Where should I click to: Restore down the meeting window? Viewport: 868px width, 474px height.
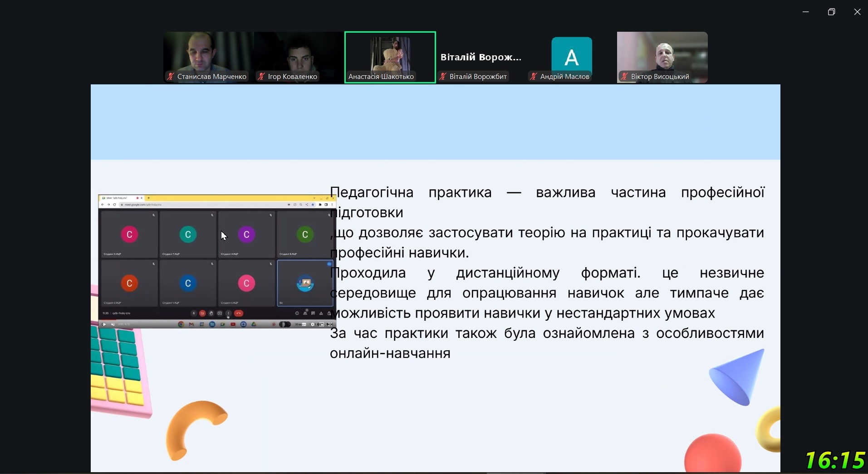[831, 12]
